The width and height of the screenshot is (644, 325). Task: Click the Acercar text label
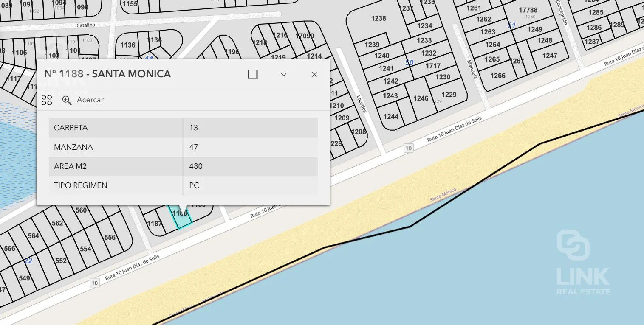pyautogui.click(x=90, y=100)
